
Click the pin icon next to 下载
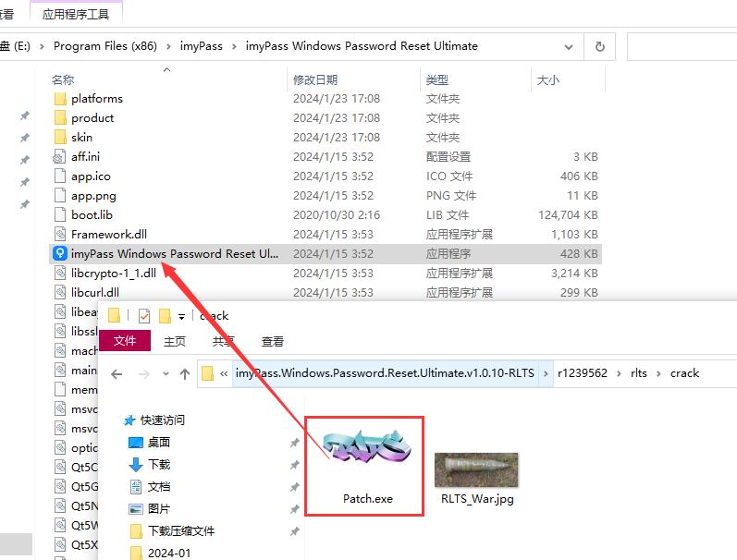294,465
